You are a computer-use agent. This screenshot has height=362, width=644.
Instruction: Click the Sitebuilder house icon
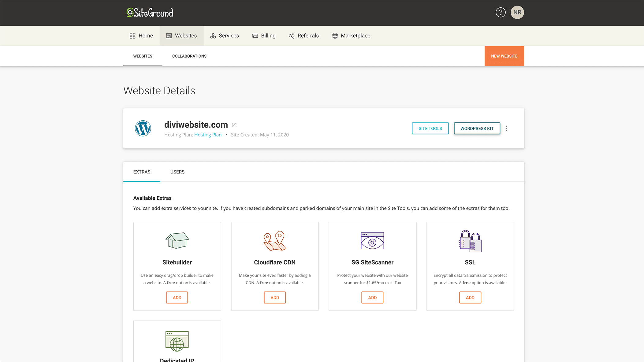[177, 240]
